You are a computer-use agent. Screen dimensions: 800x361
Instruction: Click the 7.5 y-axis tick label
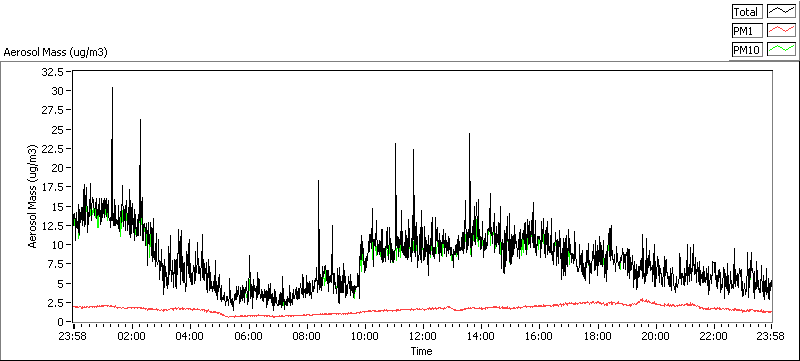tap(56, 264)
